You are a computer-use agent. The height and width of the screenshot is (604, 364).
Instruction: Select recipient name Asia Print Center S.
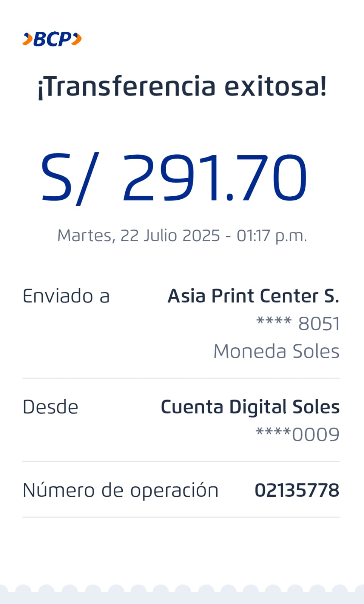253,296
